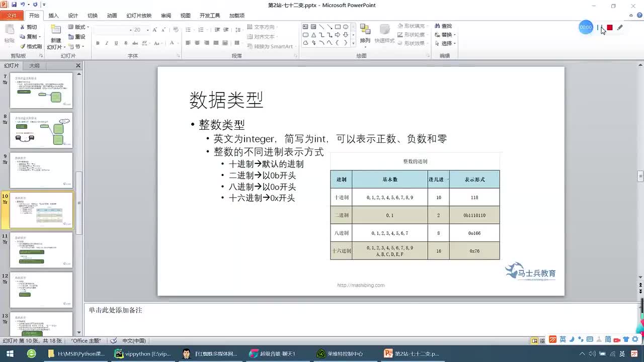Toggle Italic formatting
The image size is (644, 362).
(x=107, y=43)
